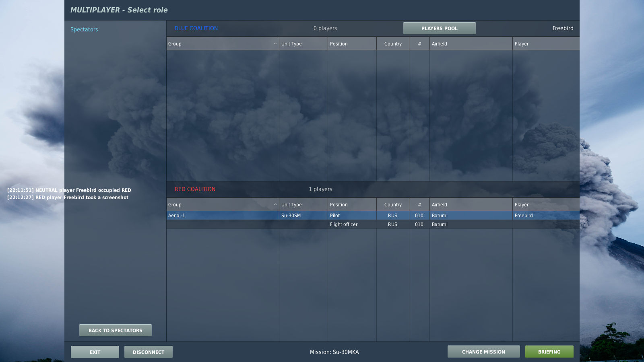Click the Freebird name at top right

pos(563,28)
